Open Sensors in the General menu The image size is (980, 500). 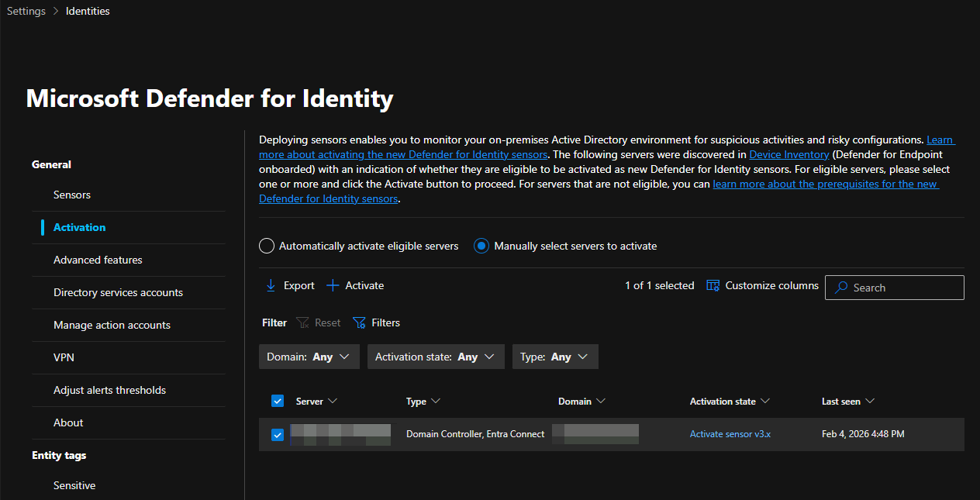[72, 195]
